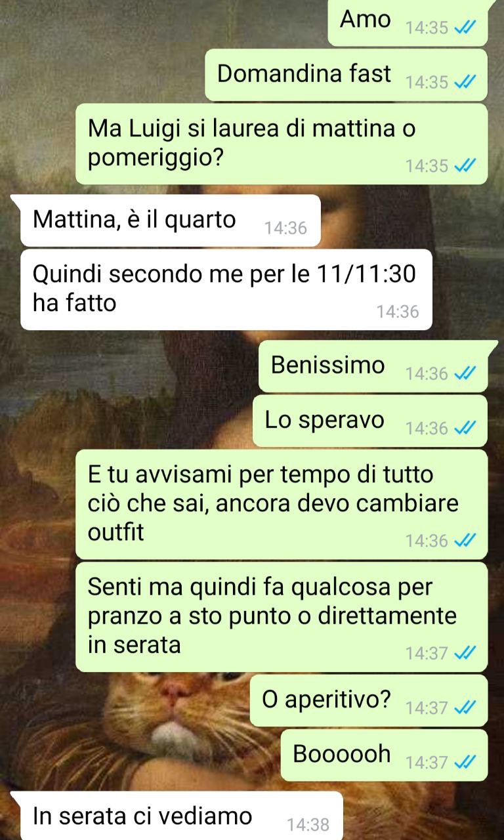
Task: Tap the "Lo speravo" message
Action: (370, 421)
